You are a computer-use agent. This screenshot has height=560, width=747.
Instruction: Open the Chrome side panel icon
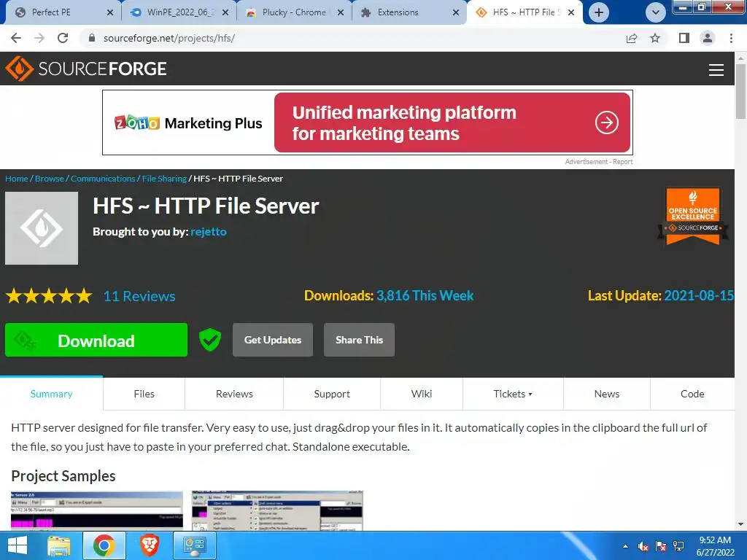pos(684,38)
